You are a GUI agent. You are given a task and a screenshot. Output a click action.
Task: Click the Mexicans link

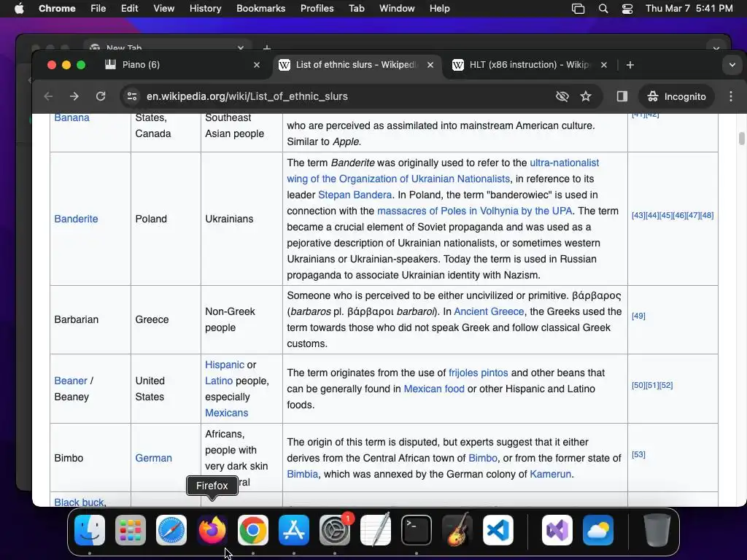(227, 413)
